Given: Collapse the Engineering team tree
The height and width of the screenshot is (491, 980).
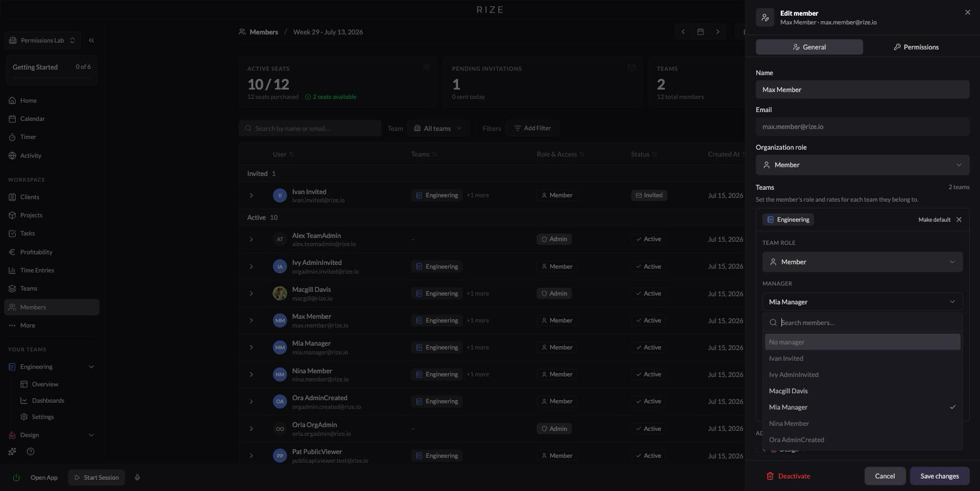Looking at the screenshot, I should point(91,367).
